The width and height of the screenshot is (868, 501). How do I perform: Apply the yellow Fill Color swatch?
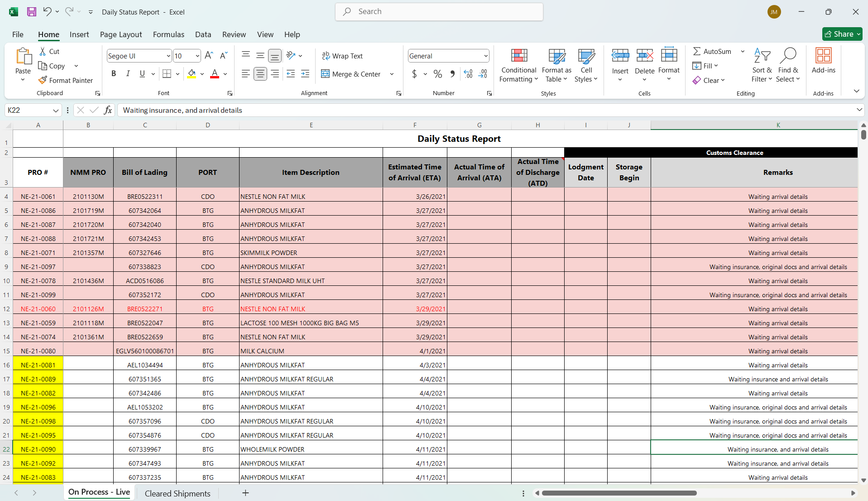coord(192,74)
